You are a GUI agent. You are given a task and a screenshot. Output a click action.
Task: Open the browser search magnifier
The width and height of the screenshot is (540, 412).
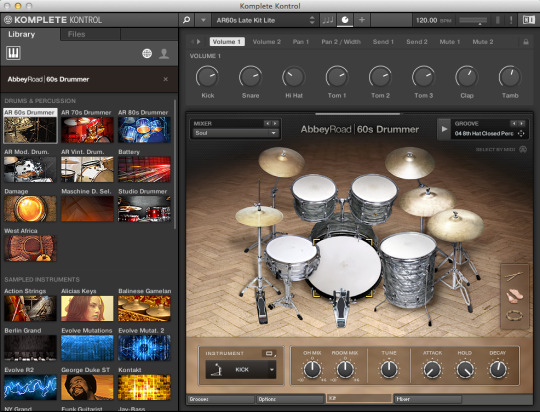tap(187, 20)
